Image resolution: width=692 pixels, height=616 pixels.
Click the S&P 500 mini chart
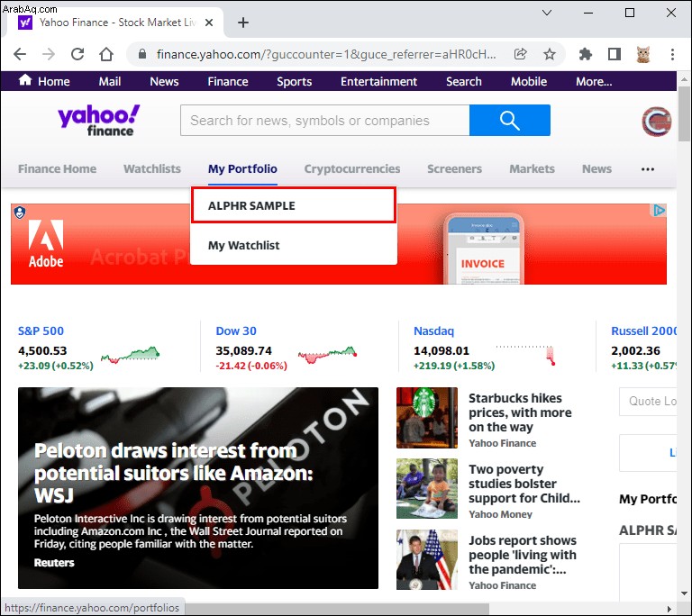click(x=130, y=354)
